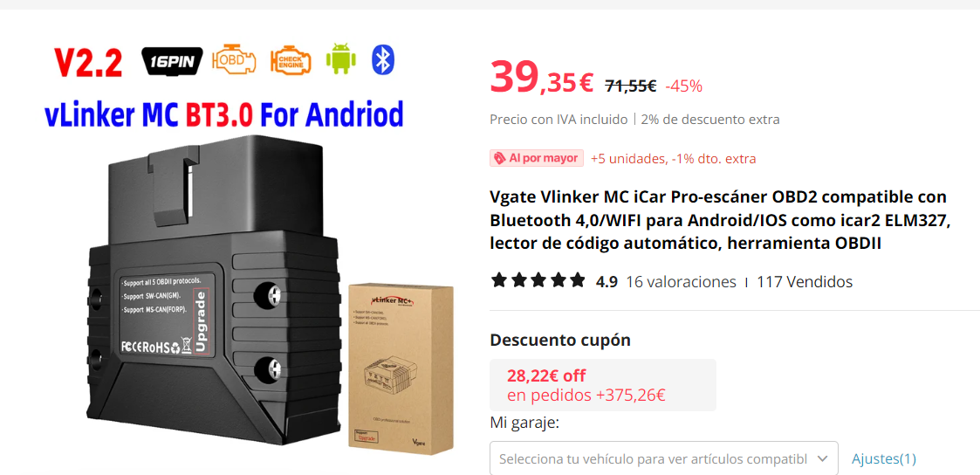The height and width of the screenshot is (475, 980).
Task: Click the product title text
Action: click(720, 221)
